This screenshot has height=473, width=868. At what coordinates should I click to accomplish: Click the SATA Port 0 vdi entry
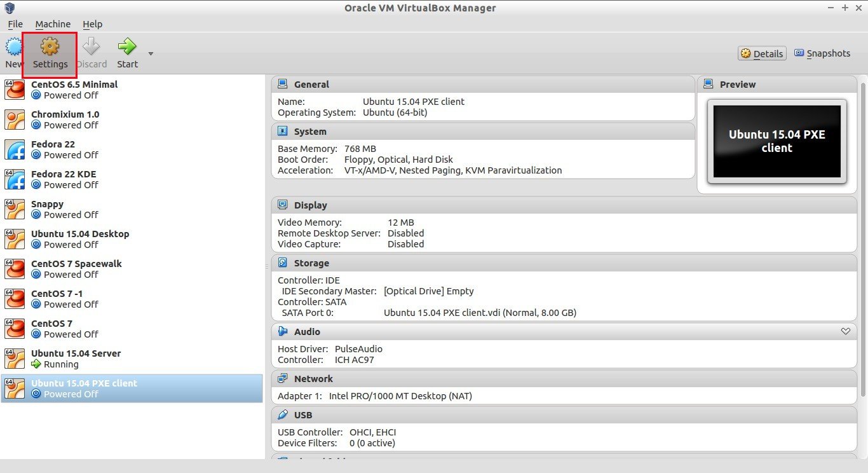[480, 313]
